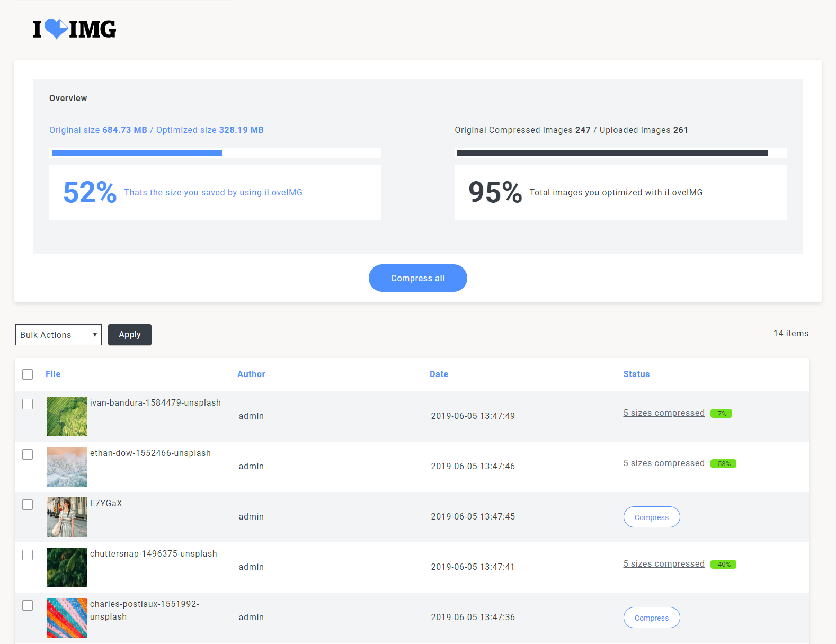
Task: Select the E7YGaX row checkbox
Action: (x=28, y=505)
